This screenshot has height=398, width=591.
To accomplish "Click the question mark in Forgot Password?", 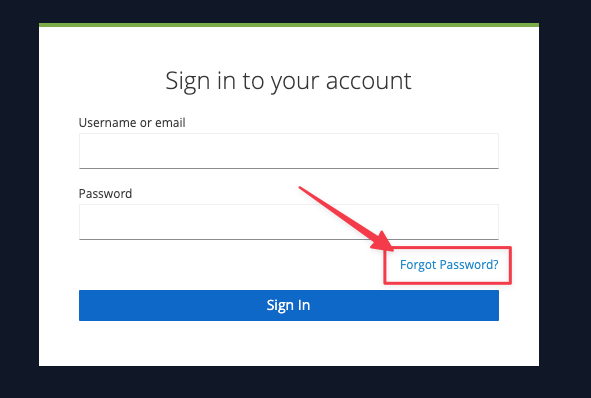I will tap(495, 264).
